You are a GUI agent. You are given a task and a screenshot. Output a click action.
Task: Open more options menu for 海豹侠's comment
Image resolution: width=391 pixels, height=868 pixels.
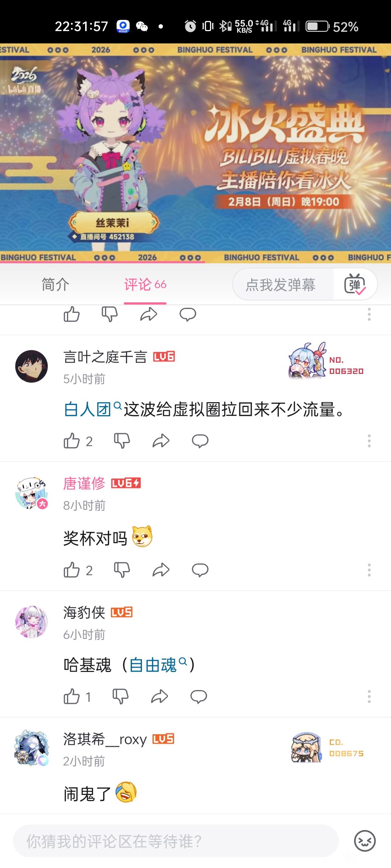pyautogui.click(x=369, y=696)
